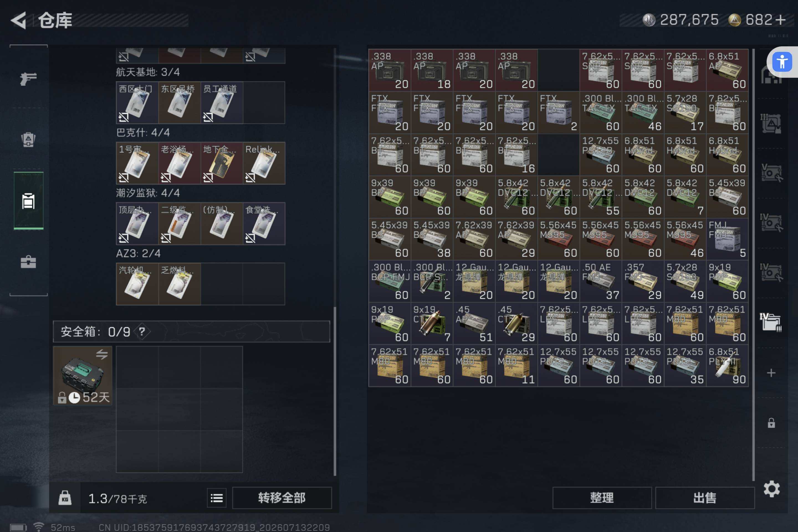Image resolution: width=798 pixels, height=532 pixels.
Task: Open the level V storage container
Action: (x=771, y=173)
